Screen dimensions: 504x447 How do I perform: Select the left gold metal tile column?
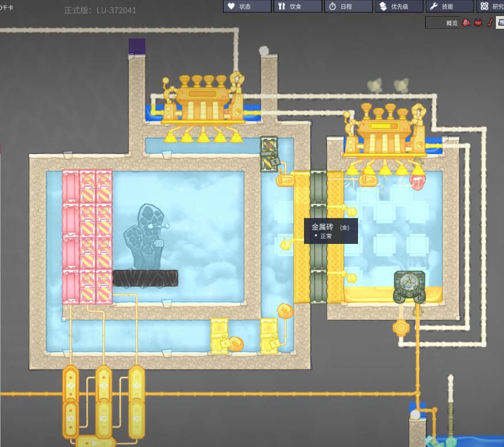[x=302, y=238]
